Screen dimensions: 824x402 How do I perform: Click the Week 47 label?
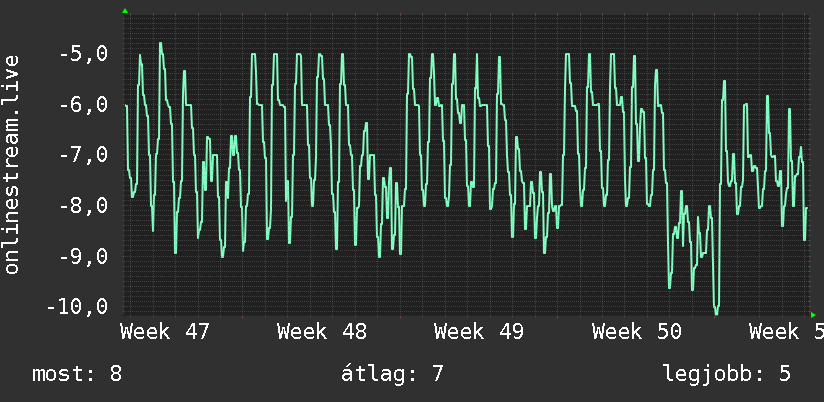(x=165, y=332)
